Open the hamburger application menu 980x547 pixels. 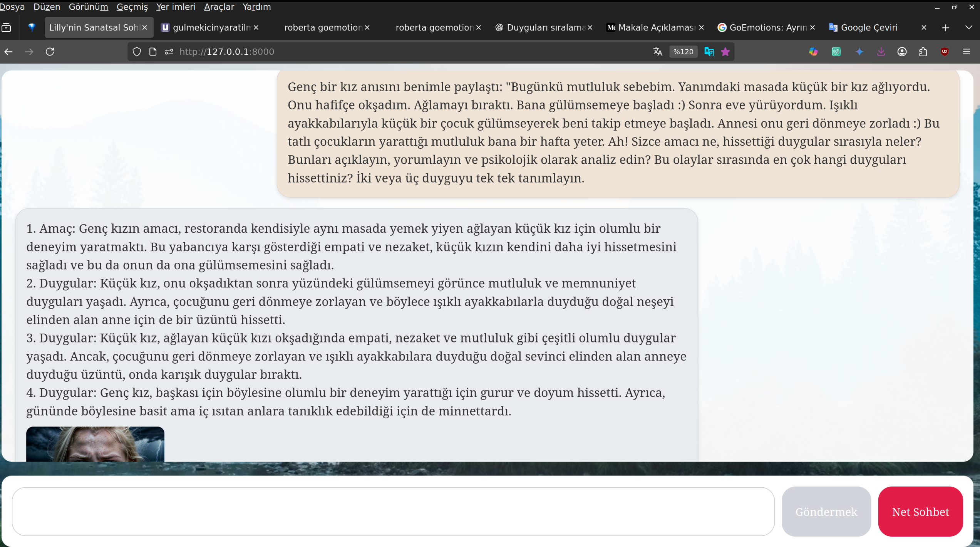coord(967,52)
